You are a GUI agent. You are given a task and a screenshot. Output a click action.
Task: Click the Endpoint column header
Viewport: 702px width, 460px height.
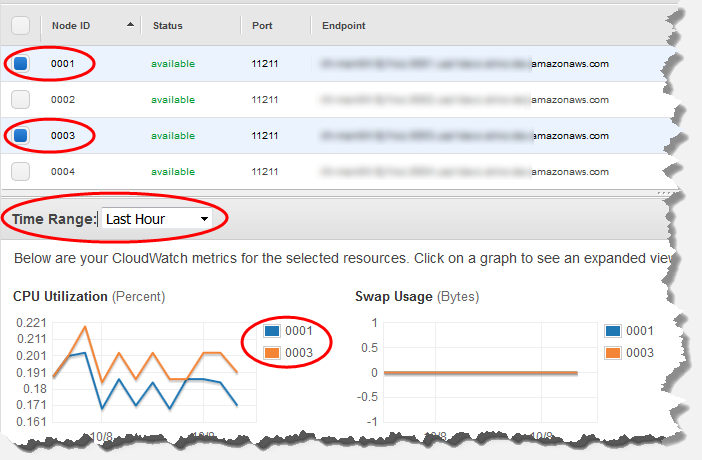click(343, 25)
